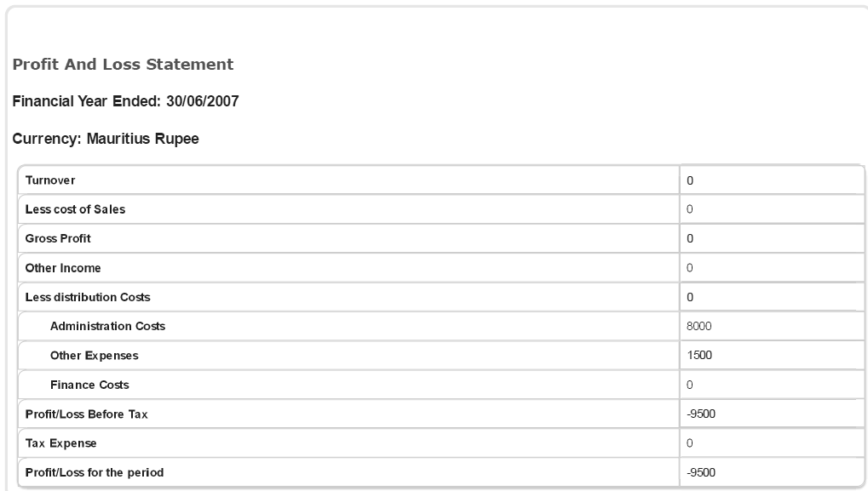The height and width of the screenshot is (491, 868).
Task: Focus the Other Income value field
Action: point(772,268)
